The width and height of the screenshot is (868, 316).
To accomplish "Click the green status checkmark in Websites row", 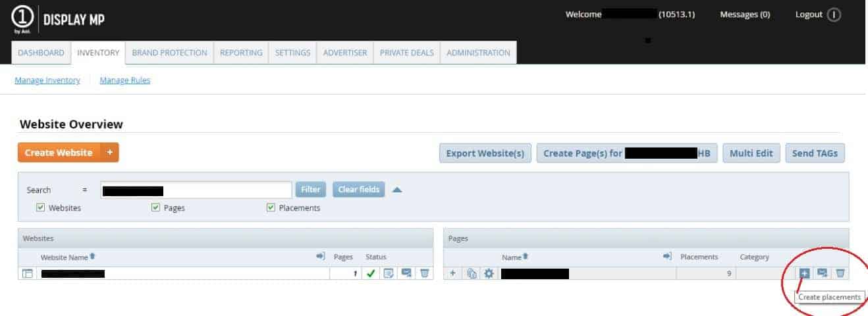I will pyautogui.click(x=371, y=273).
